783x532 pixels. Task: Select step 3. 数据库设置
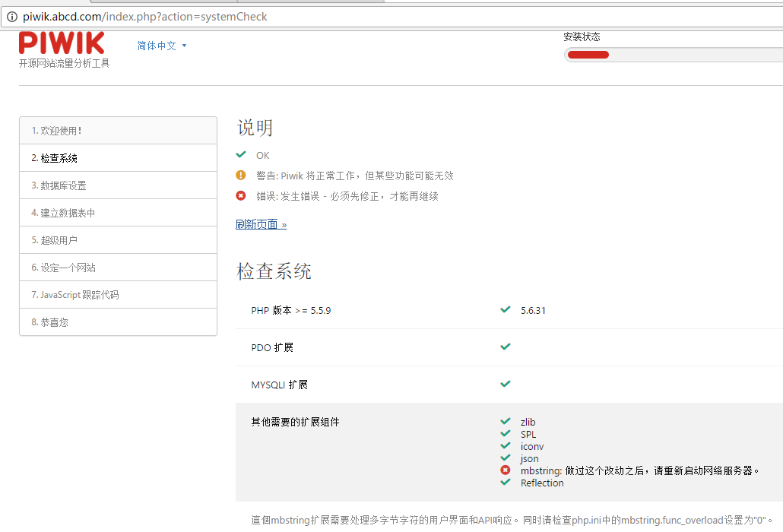[x=118, y=185]
